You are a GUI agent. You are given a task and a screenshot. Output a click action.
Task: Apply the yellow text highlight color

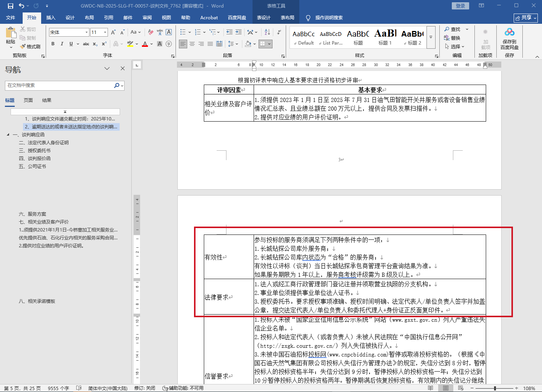coord(130,44)
